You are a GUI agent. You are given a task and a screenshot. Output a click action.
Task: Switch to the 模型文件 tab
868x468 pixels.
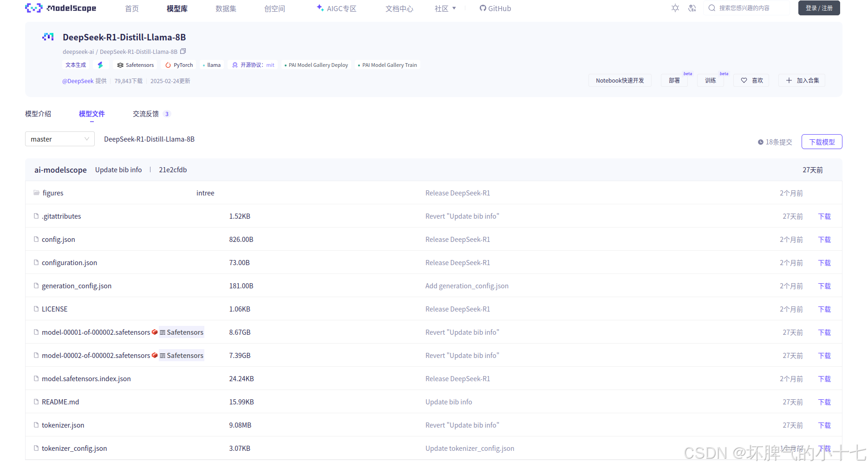pyautogui.click(x=92, y=114)
